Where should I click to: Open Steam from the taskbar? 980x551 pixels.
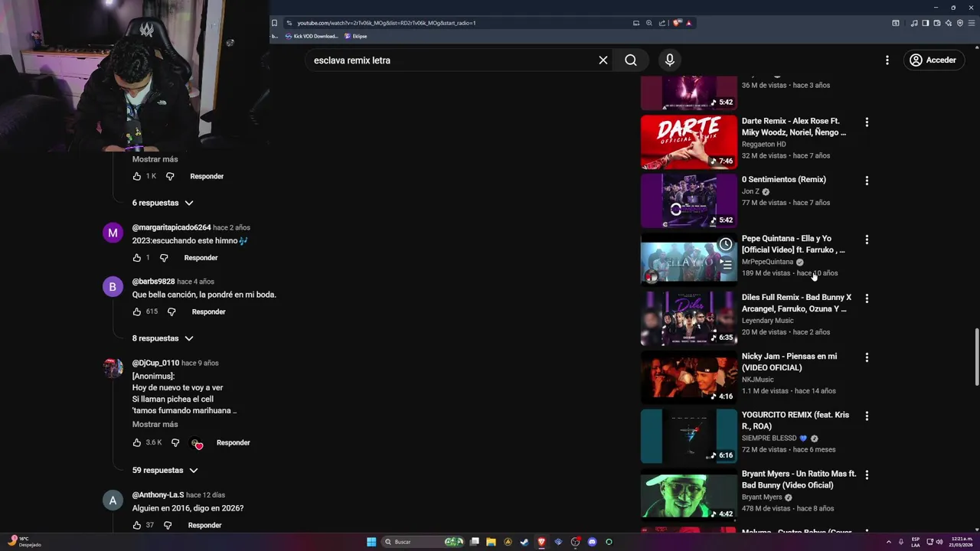(524, 542)
